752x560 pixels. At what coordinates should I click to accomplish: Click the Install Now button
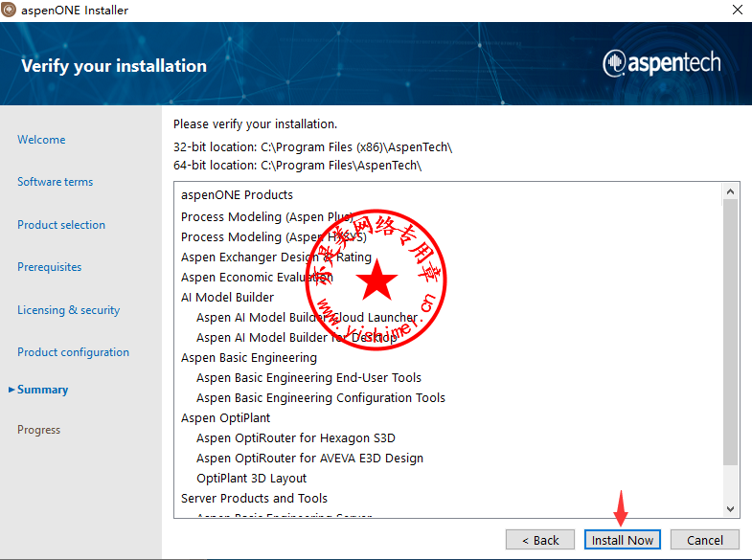tap(622, 540)
